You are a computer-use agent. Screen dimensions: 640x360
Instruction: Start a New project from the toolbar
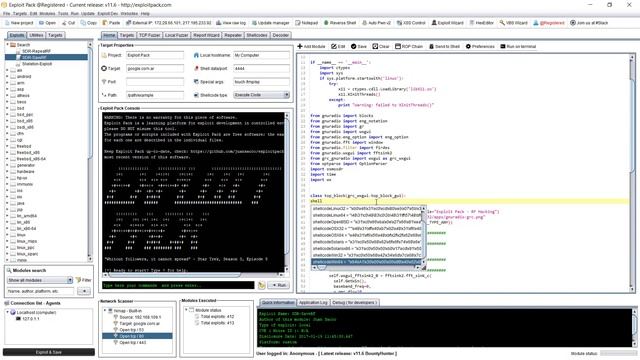tap(19, 23)
